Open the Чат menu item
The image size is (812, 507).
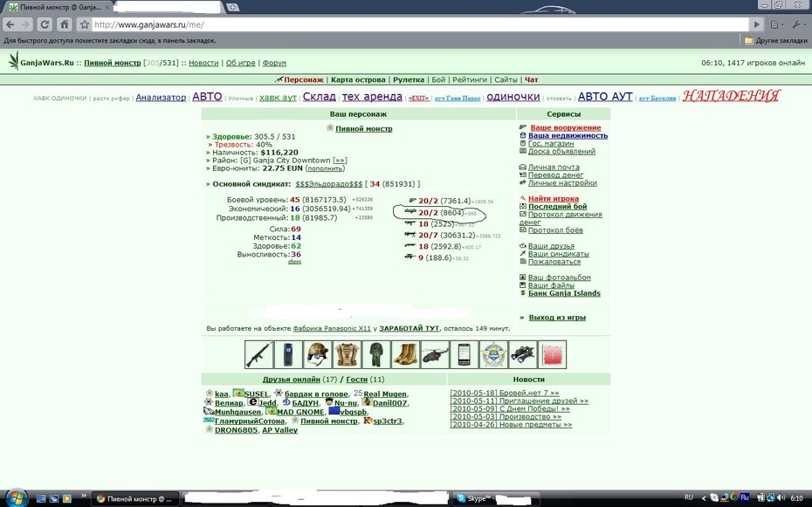pyautogui.click(x=532, y=79)
